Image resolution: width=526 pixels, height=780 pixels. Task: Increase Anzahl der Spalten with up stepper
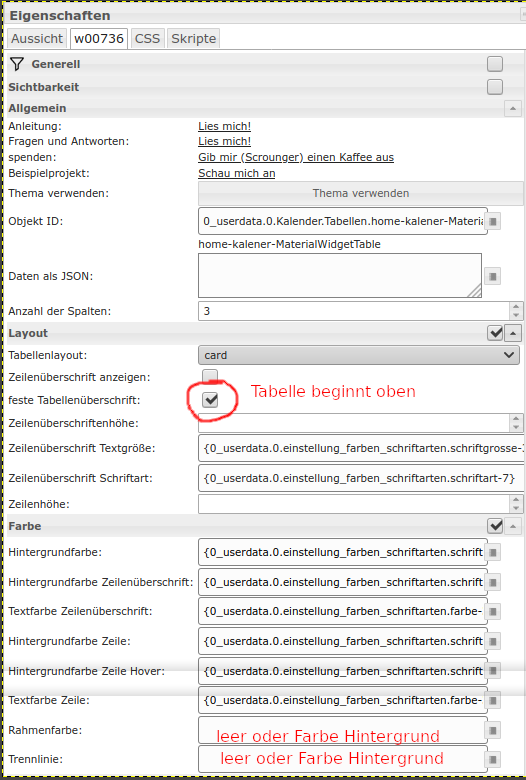pyautogui.click(x=516, y=307)
